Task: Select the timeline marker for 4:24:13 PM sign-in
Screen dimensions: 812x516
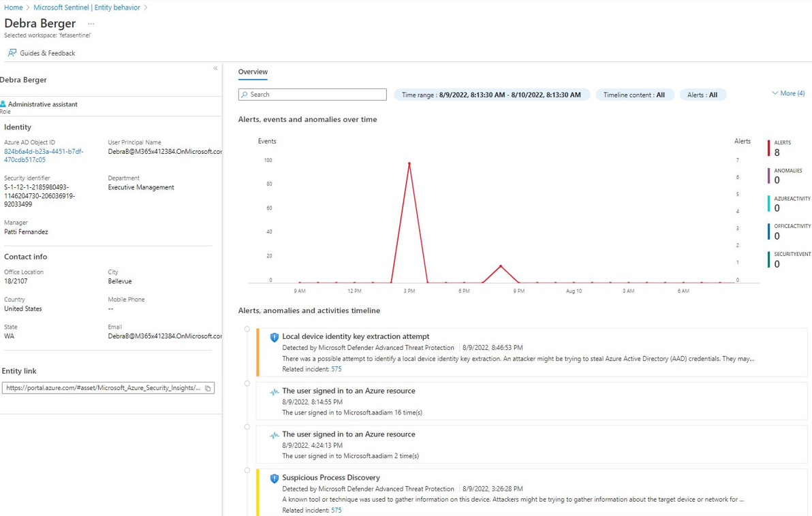Action: (247, 427)
